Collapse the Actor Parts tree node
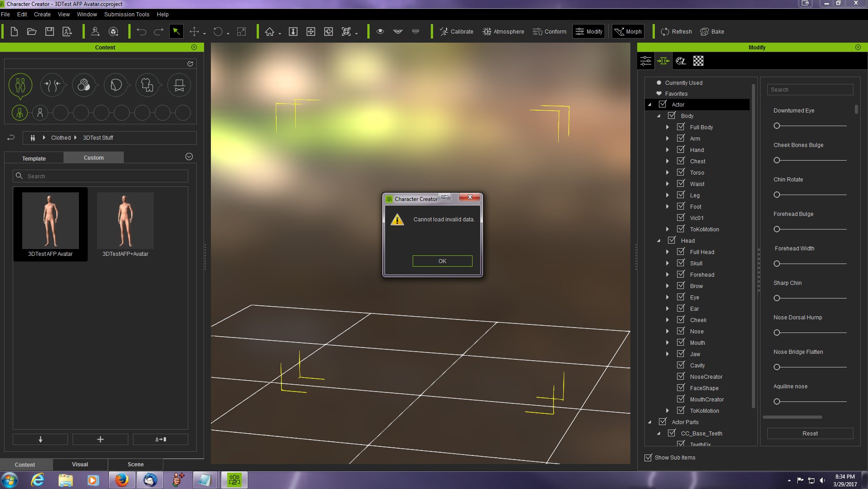 649,422
